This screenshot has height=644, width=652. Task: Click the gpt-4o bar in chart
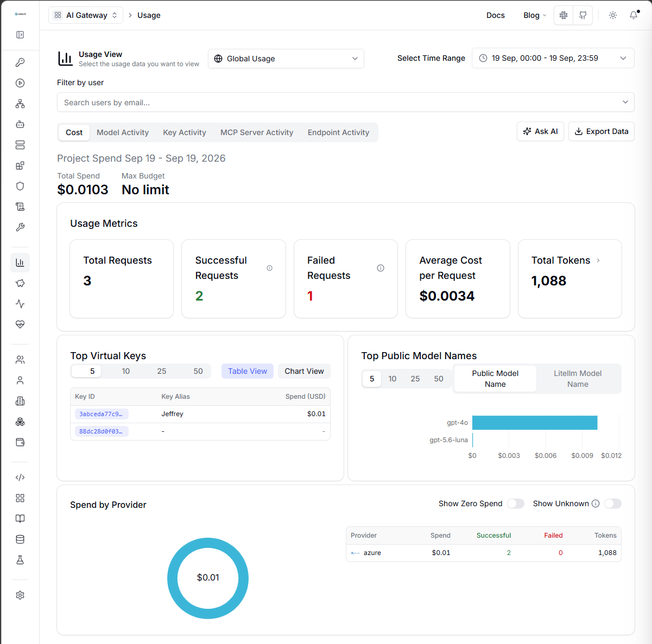pos(535,423)
